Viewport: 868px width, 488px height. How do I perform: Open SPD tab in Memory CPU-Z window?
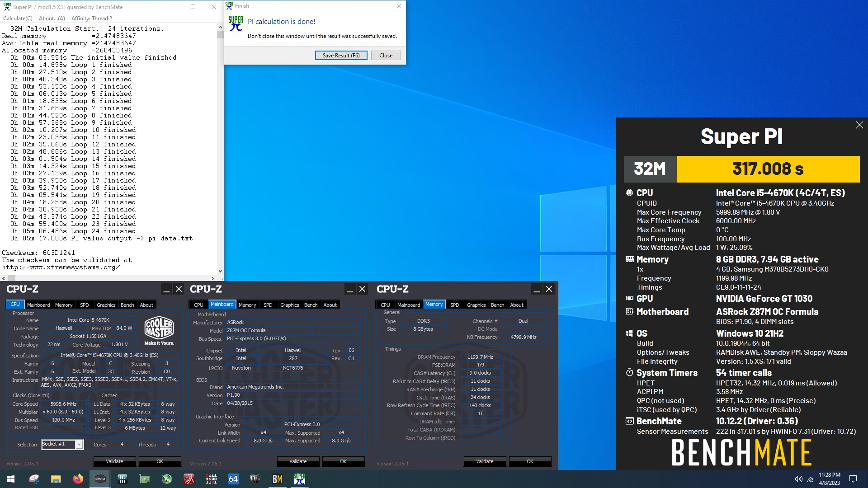[455, 305]
